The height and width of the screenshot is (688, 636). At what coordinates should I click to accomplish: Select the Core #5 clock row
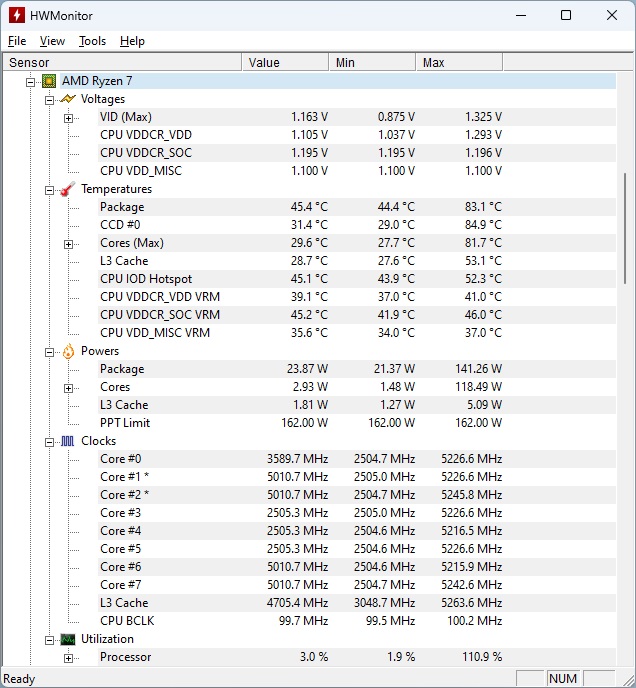(x=357, y=549)
